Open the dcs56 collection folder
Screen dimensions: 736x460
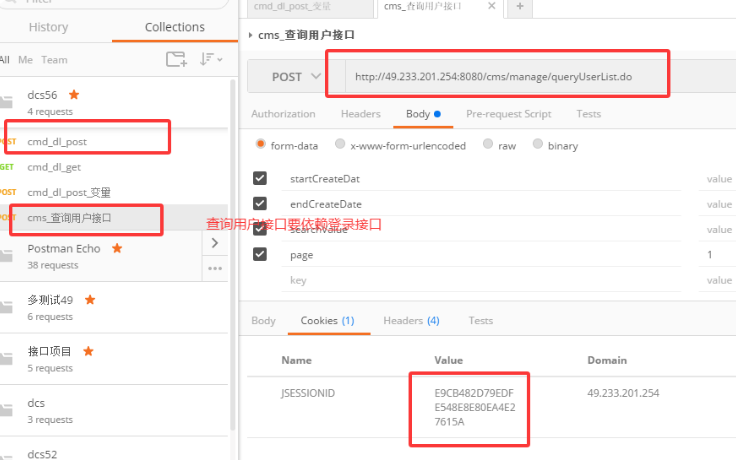coord(114,103)
